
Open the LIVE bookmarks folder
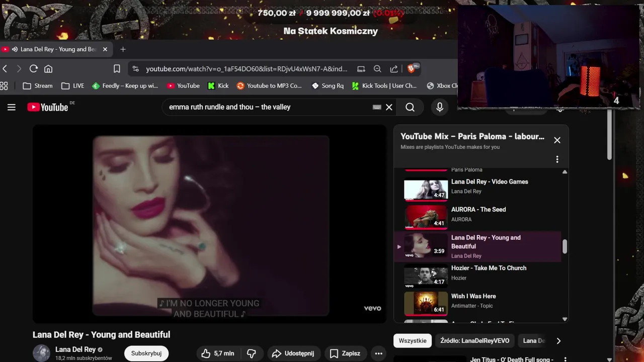coord(73,86)
